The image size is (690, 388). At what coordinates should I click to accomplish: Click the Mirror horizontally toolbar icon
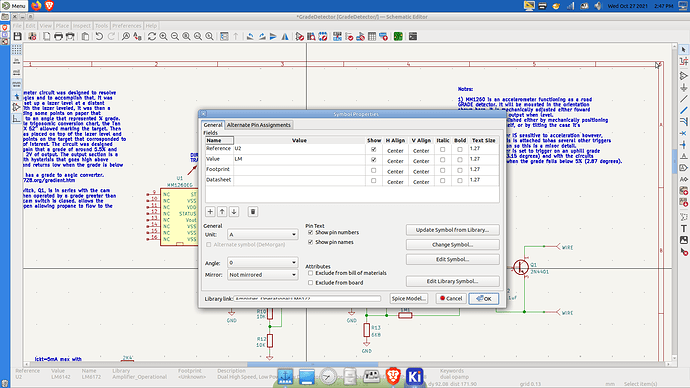(285, 37)
